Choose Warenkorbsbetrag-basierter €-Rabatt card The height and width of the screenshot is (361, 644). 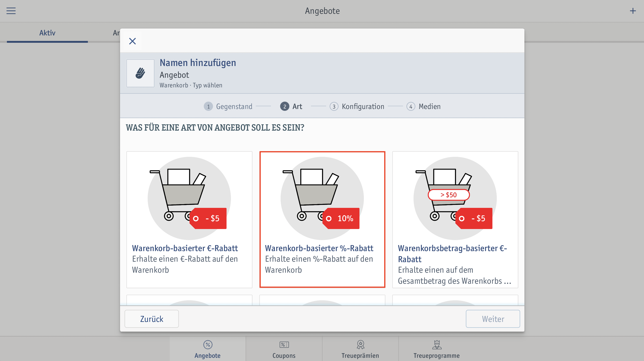point(455,220)
